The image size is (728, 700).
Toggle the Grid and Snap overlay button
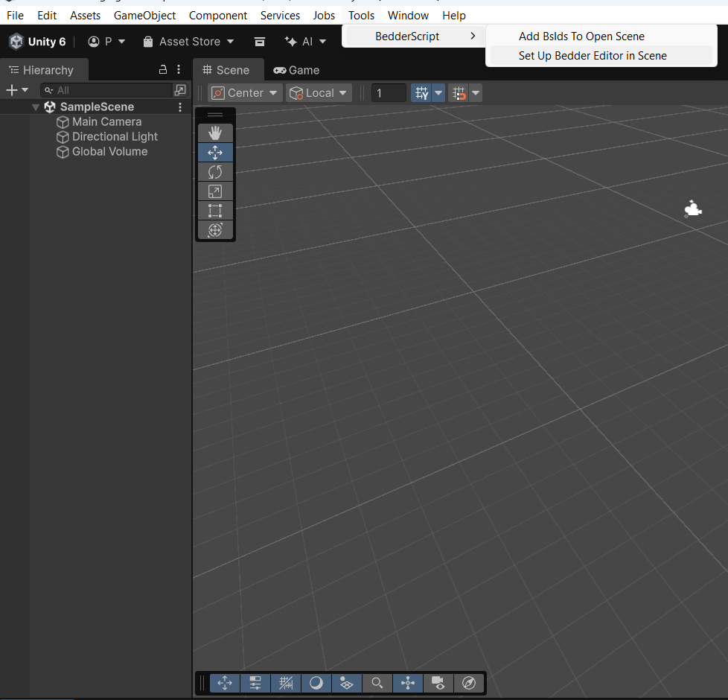click(x=286, y=683)
